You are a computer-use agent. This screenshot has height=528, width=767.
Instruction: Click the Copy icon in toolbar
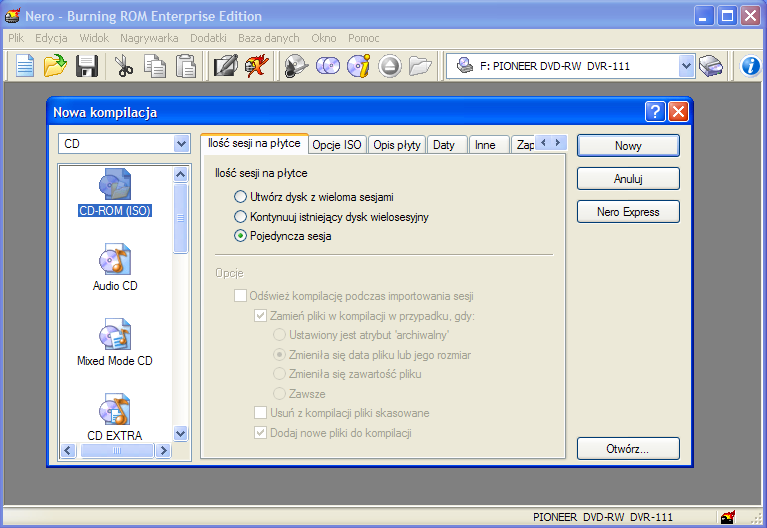tap(155, 66)
